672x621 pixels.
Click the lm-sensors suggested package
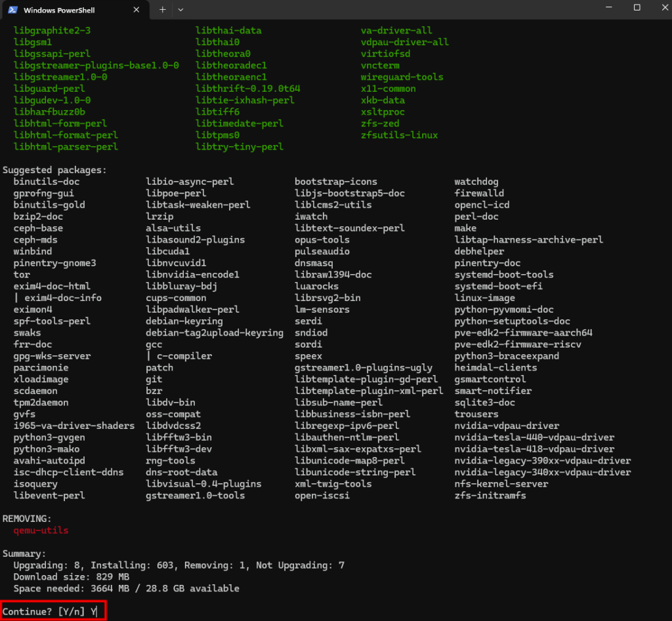click(x=322, y=310)
